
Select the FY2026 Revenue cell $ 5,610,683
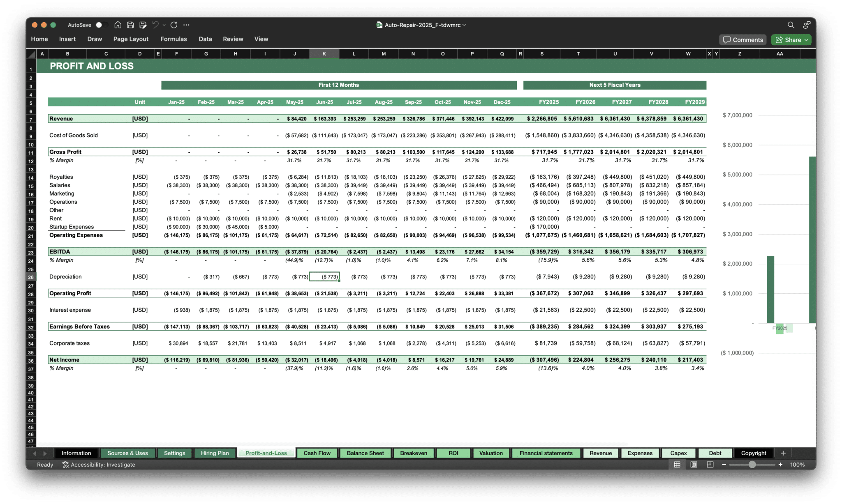578,119
